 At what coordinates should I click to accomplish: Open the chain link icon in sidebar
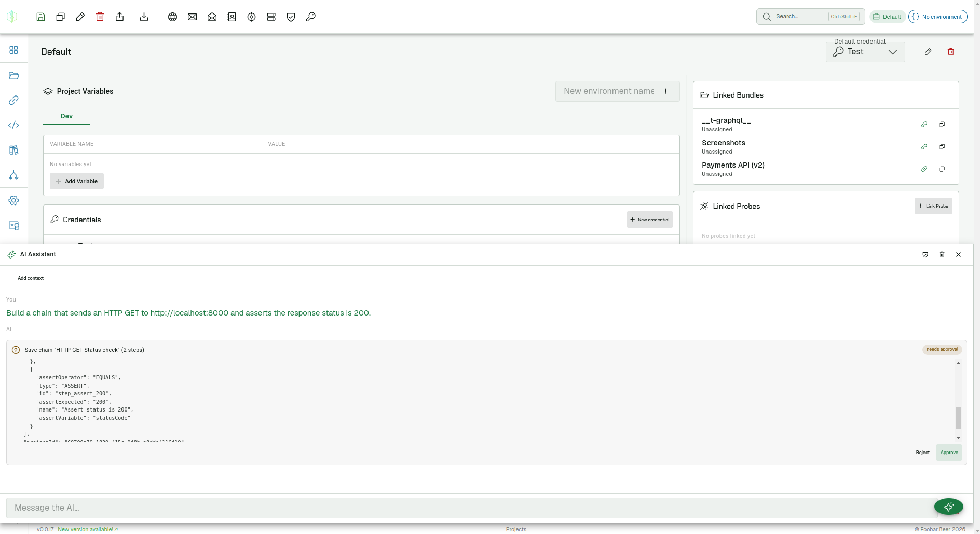click(x=14, y=100)
